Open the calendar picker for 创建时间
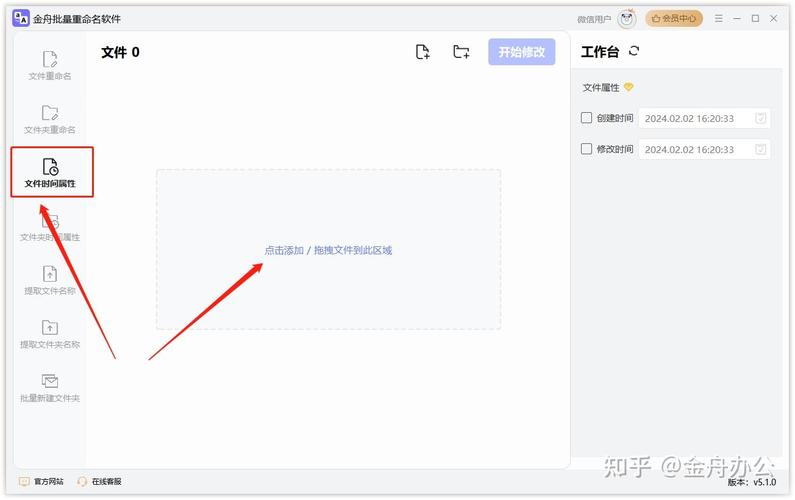The width and height of the screenshot is (795, 500). pyautogui.click(x=760, y=118)
